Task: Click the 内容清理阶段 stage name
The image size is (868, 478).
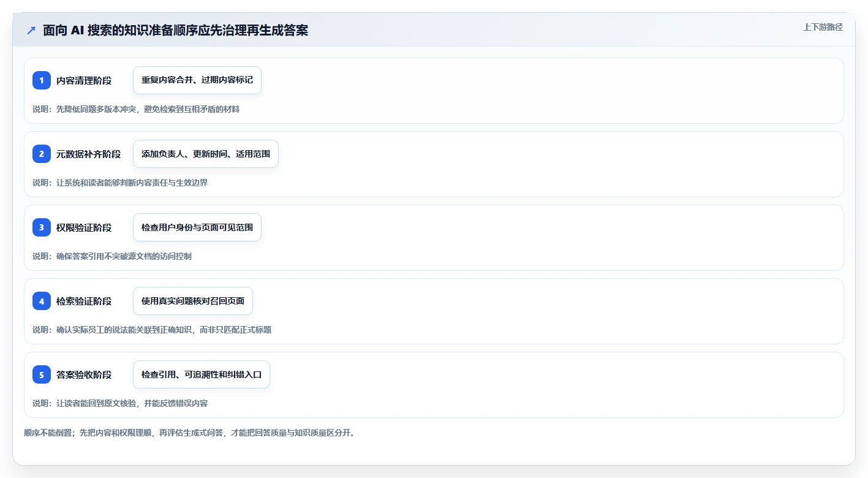Action: [x=84, y=80]
